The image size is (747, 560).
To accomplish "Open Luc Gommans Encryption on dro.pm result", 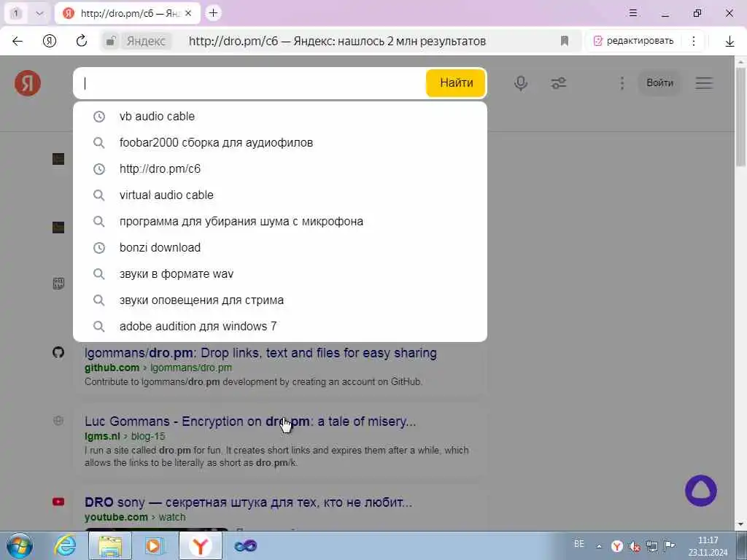I will point(250,421).
